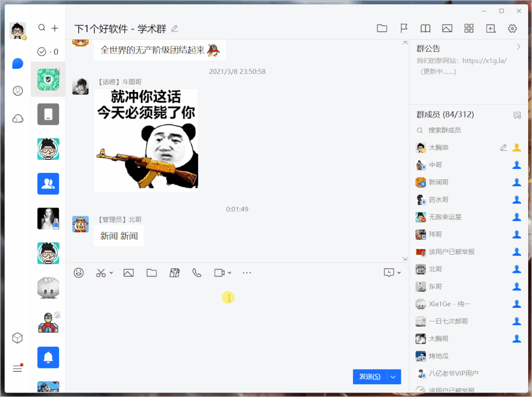532x397 pixels.
Task: Collapse chat area using the top-right arrow
Action: click(x=405, y=42)
